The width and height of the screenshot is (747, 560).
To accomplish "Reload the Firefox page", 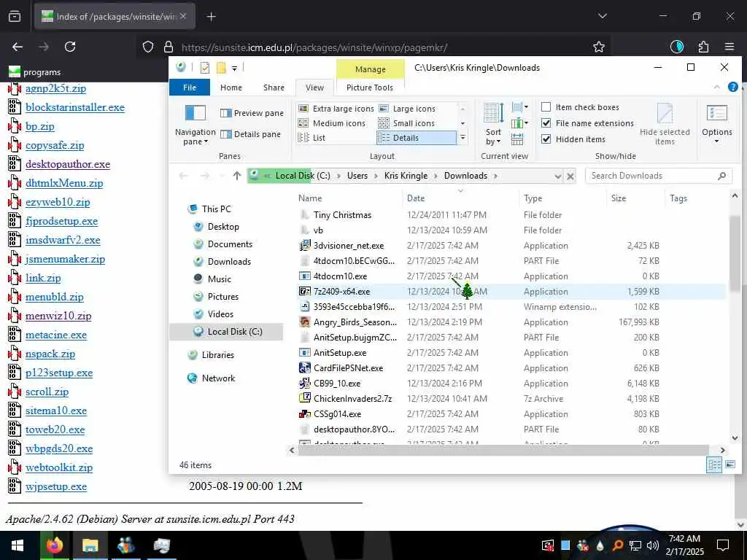I will pos(70,47).
